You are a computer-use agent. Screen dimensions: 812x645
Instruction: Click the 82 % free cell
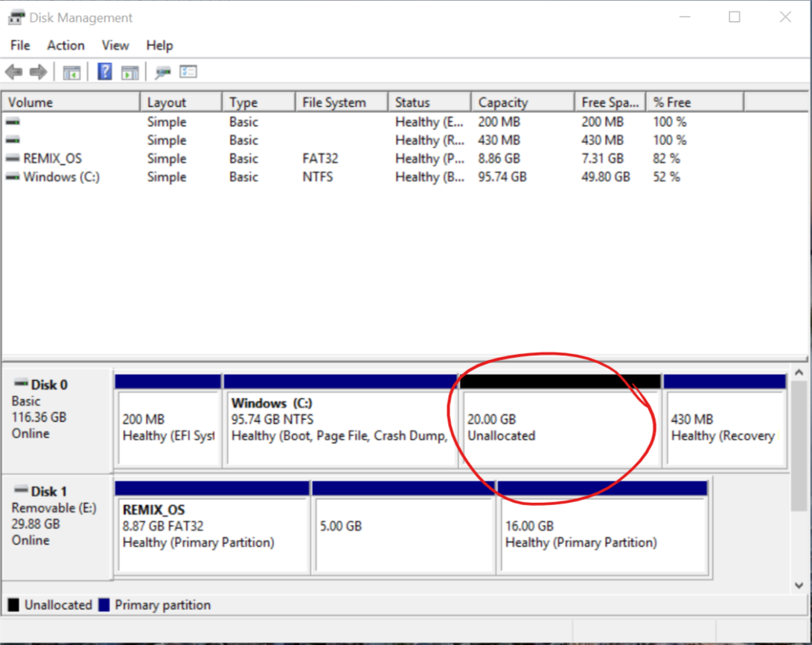(666, 158)
